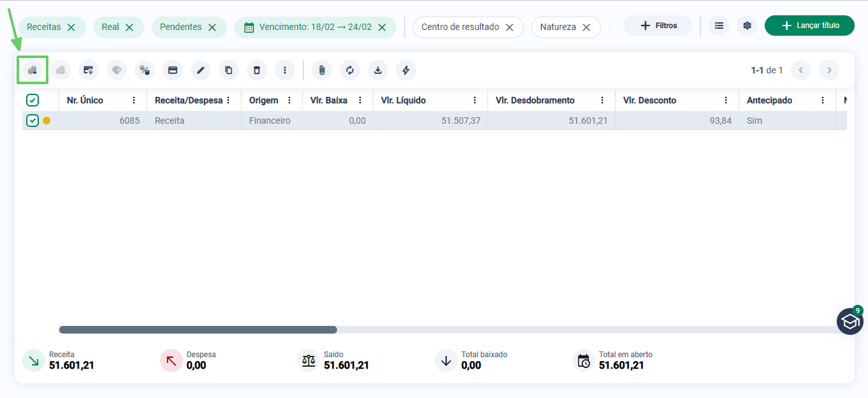The height and width of the screenshot is (398, 868).
Task: Click the Filtros button
Action: point(658,26)
